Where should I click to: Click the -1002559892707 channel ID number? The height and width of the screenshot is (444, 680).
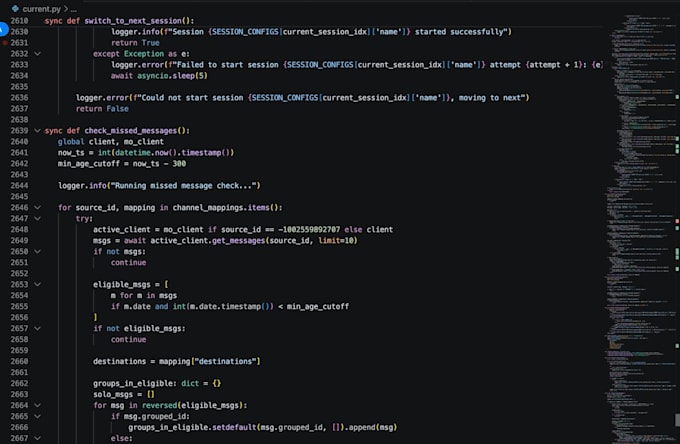point(309,229)
